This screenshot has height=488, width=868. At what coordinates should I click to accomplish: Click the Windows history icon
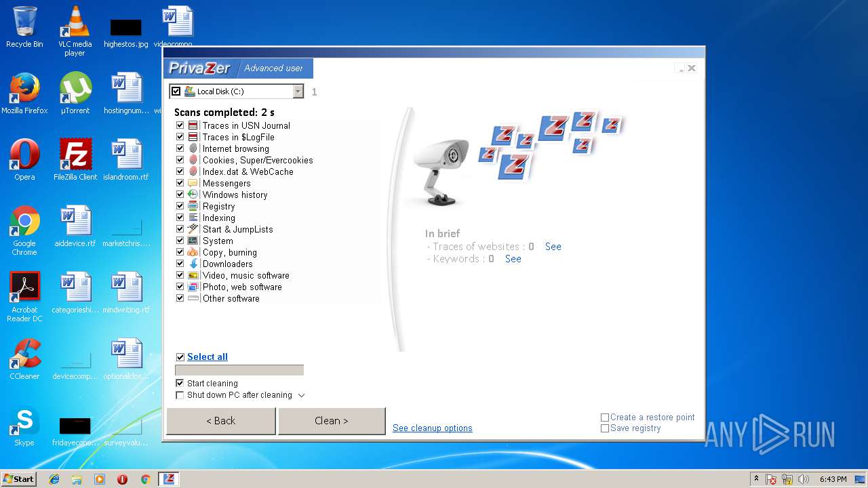[x=193, y=195]
